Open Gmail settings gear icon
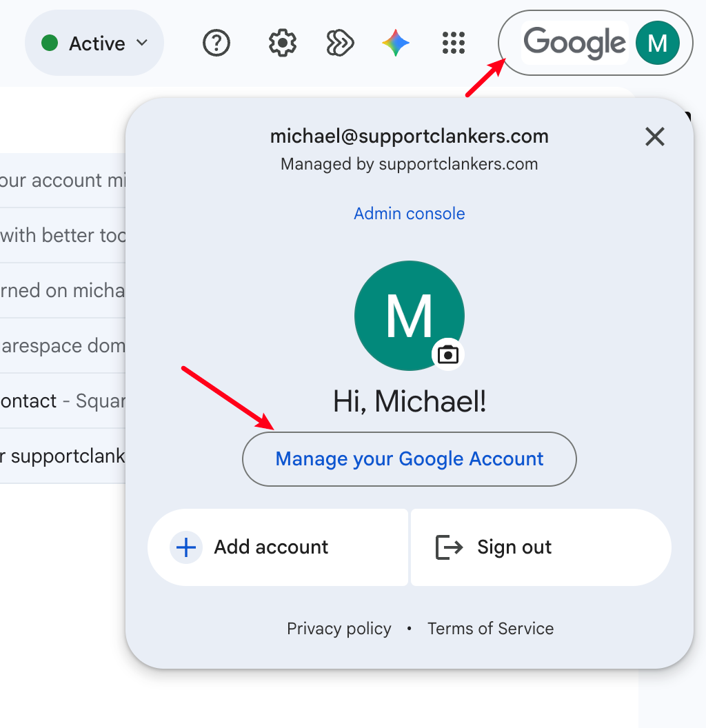 (x=283, y=43)
